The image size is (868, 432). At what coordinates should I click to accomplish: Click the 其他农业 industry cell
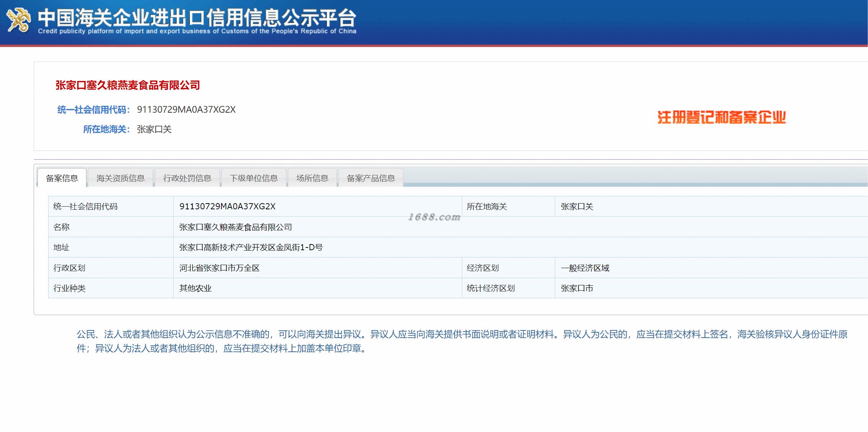[195, 288]
